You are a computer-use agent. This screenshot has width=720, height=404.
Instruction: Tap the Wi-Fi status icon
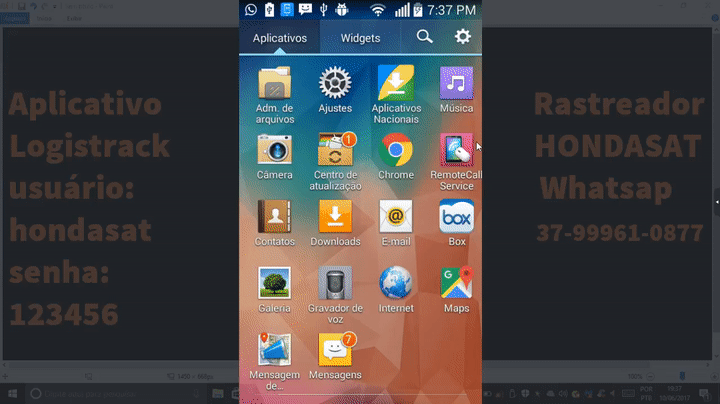pos(377,10)
